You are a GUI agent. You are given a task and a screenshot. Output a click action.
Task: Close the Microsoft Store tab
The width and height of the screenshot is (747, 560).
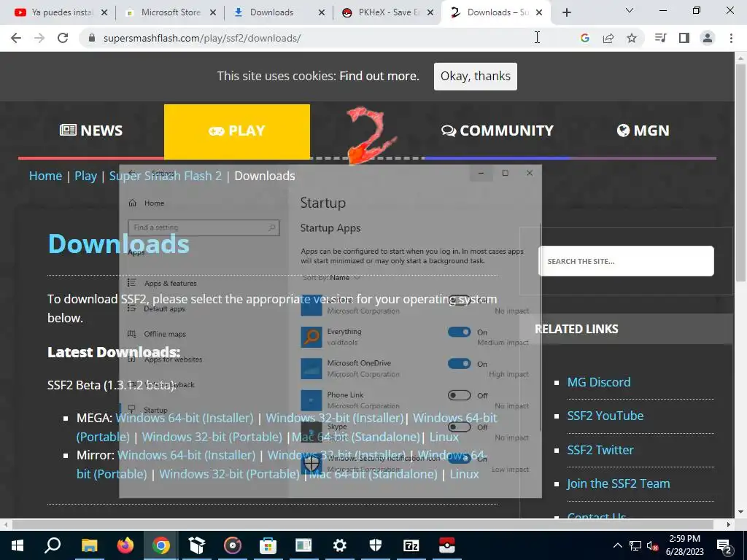pyautogui.click(x=213, y=12)
